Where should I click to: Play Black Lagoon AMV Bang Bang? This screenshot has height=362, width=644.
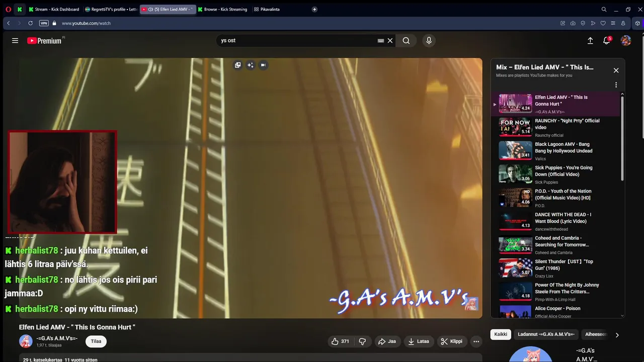[555, 151]
